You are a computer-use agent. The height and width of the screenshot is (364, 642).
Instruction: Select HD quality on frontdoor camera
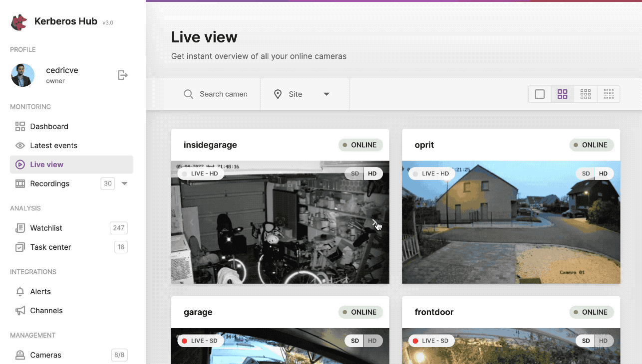604,341
